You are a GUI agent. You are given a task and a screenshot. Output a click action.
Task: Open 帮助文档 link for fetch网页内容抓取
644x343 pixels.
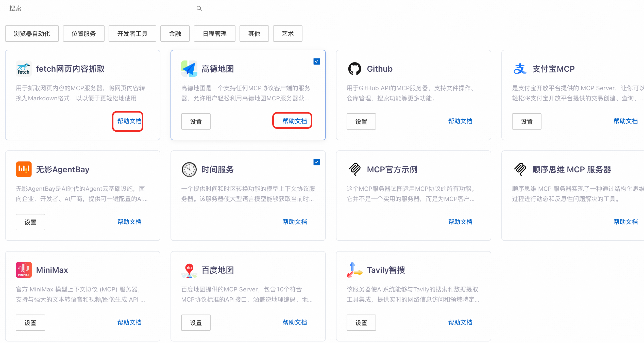[x=129, y=121]
